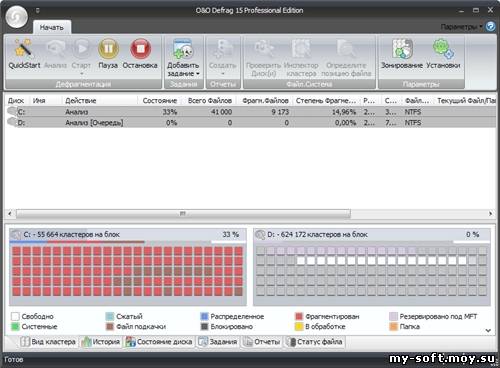Image resolution: width=500 pixels, height=368 pixels.
Task: Open the Зонирование settings icon
Action: (402, 49)
